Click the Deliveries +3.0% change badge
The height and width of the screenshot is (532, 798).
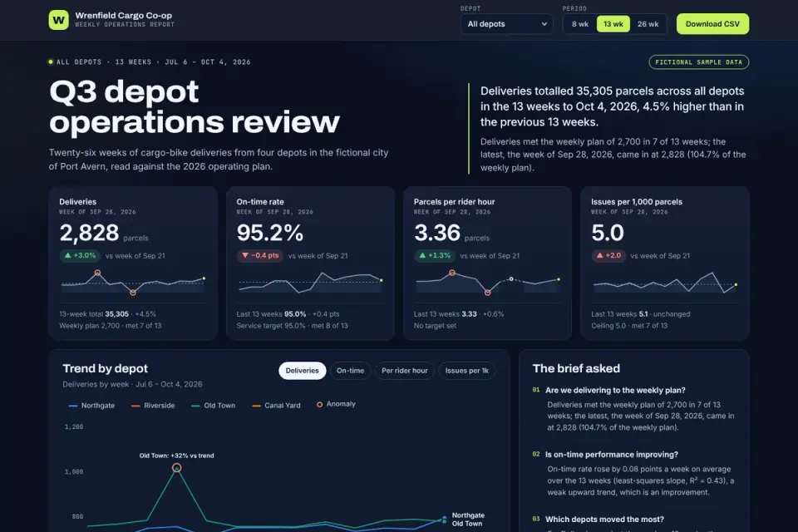[80, 255]
